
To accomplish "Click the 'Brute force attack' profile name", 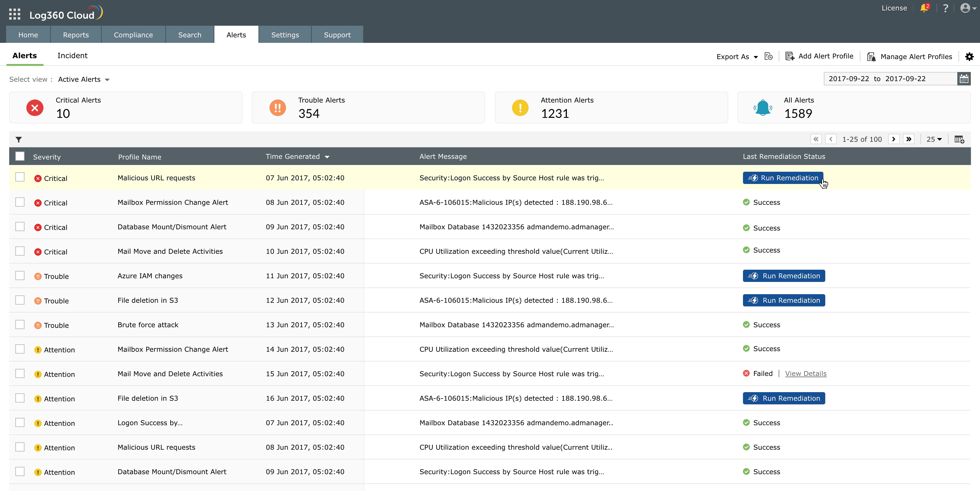I will [148, 325].
